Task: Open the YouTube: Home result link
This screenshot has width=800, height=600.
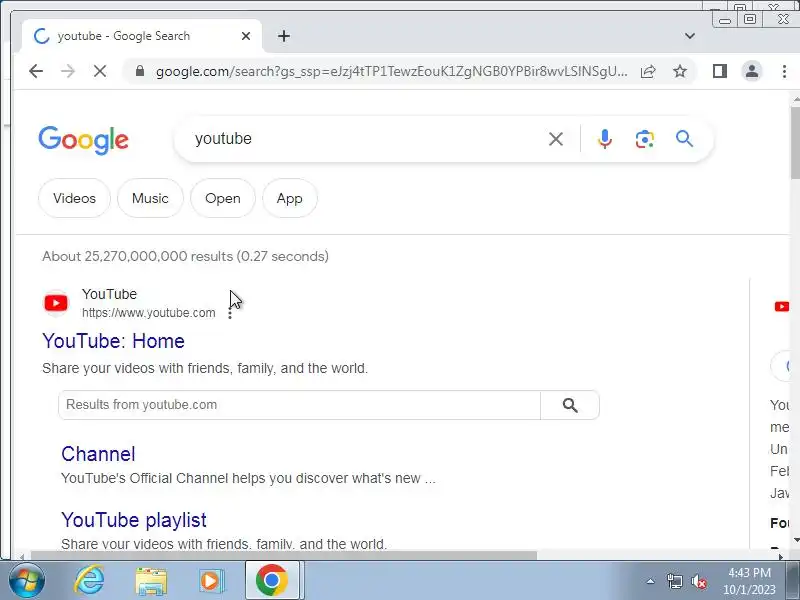Action: 113,341
